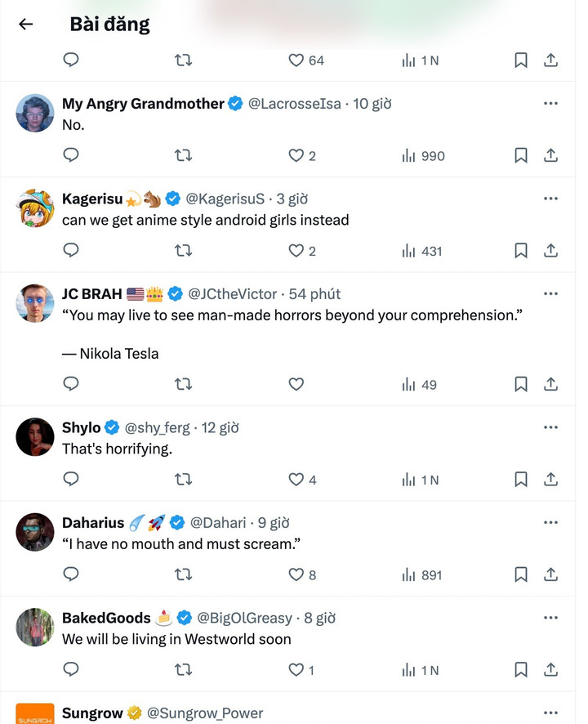Open the @JCtheVictor profile handle
This screenshot has width=588, height=724.
[x=233, y=293]
